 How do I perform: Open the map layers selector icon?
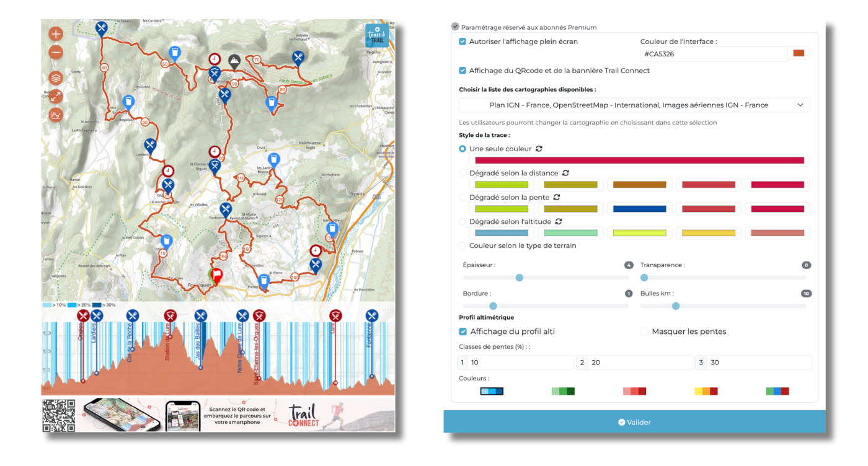(56, 78)
